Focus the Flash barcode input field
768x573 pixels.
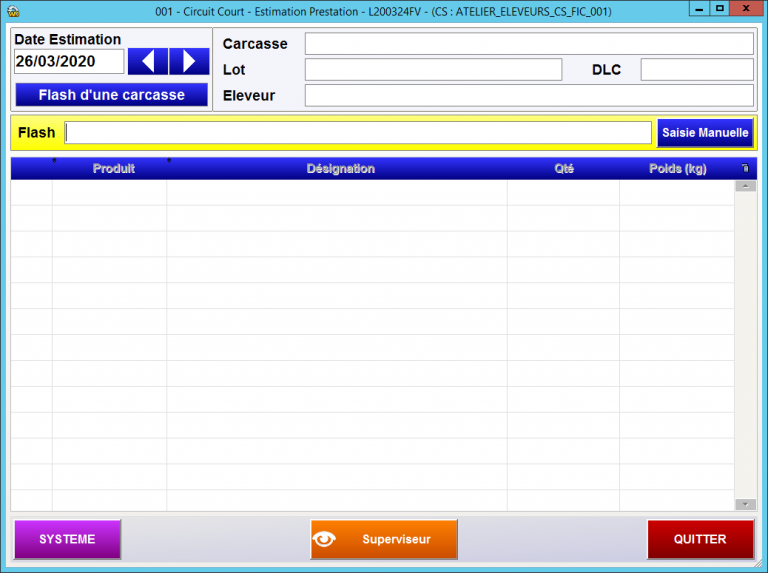point(358,133)
